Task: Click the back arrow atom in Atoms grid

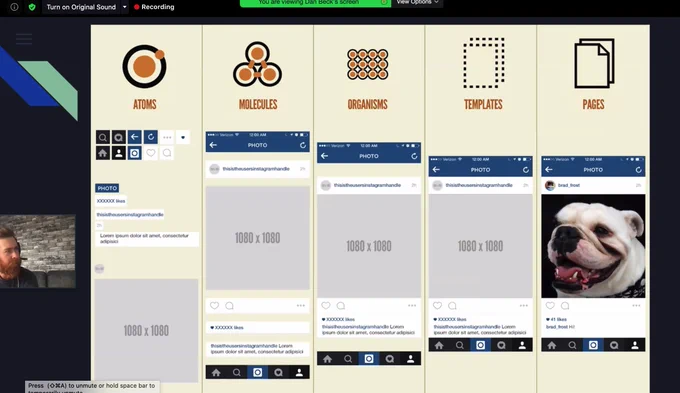Action: click(x=134, y=137)
